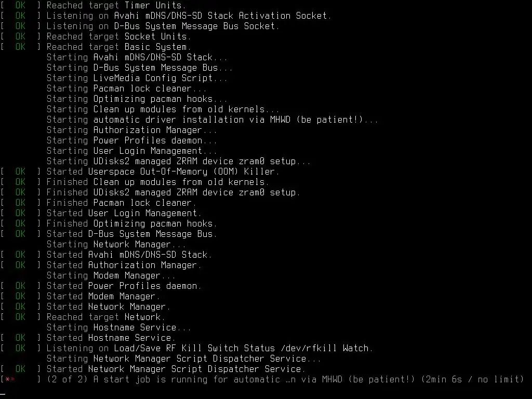Click 'Starting LiveMedia Config Script' text
This screenshot has height=399, width=532.
137,78
